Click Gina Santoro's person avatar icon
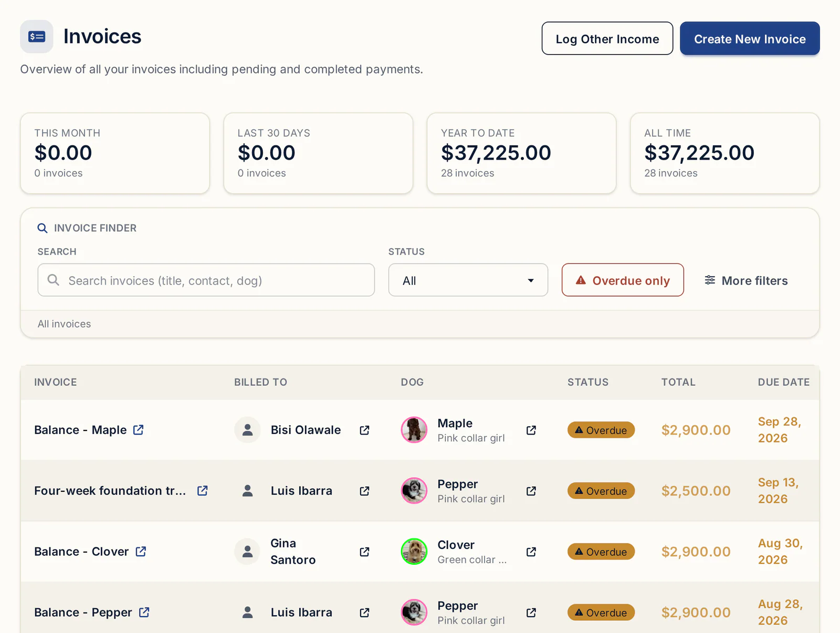Image resolution: width=840 pixels, height=633 pixels. click(248, 552)
